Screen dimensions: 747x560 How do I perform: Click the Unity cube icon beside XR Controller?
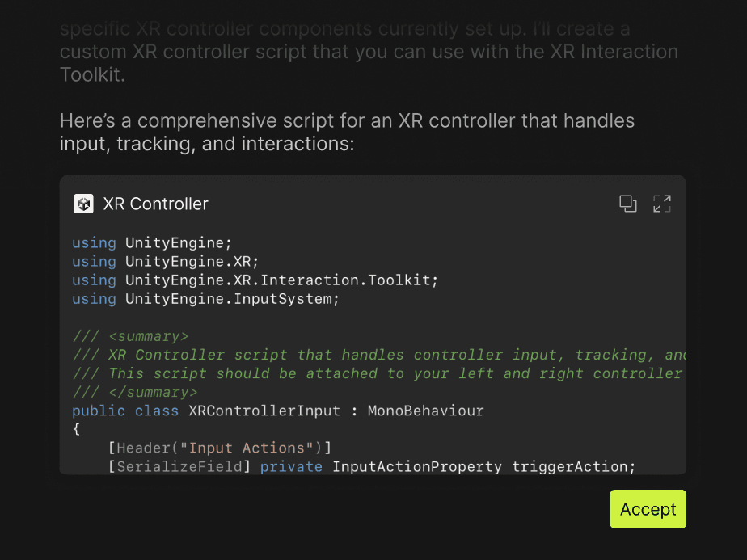click(x=83, y=204)
